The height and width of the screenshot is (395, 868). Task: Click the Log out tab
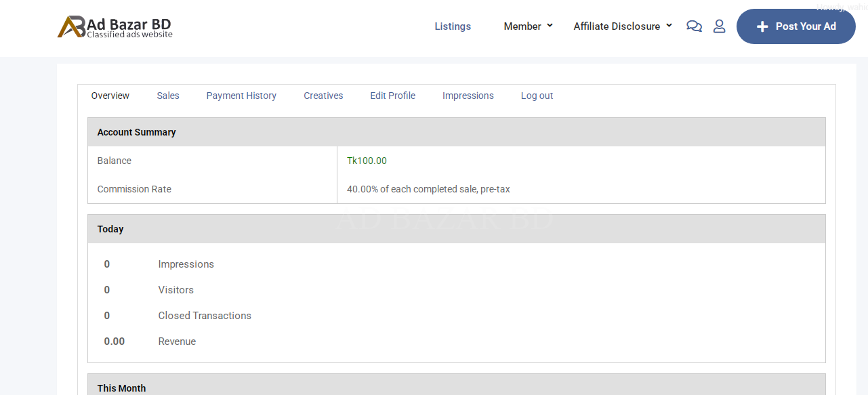pyautogui.click(x=537, y=96)
